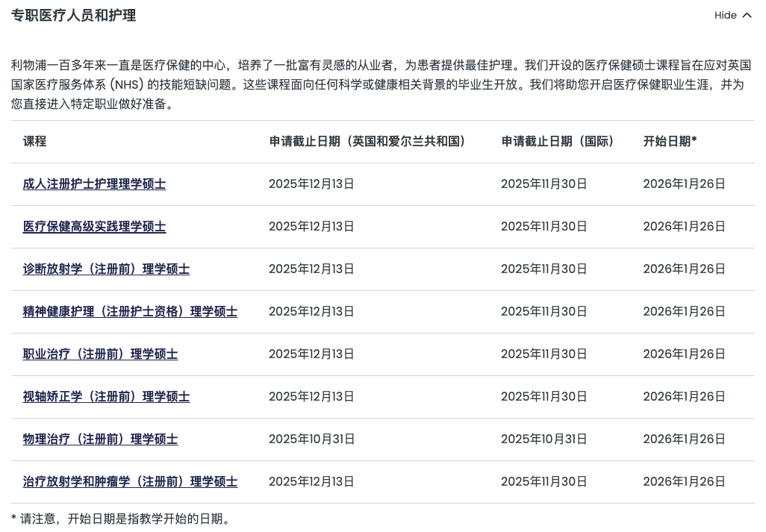Open the 职业治疗（注册前）理学硕士 link
Image resolution: width=766 pixels, height=532 pixels.
pyautogui.click(x=100, y=354)
